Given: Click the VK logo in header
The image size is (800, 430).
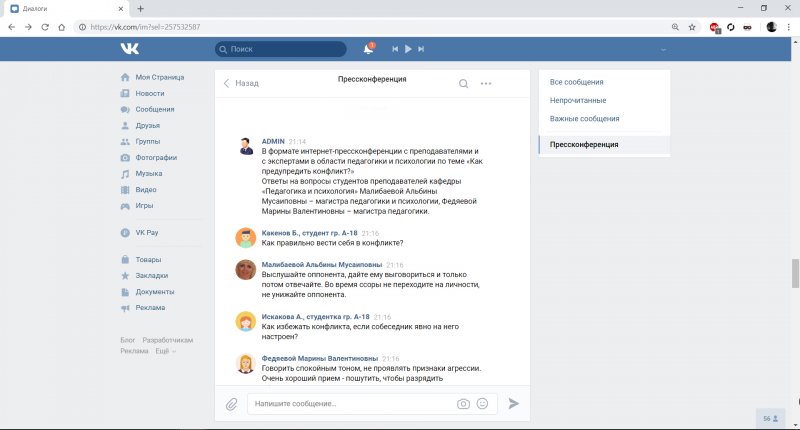Looking at the screenshot, I should click(130, 48).
